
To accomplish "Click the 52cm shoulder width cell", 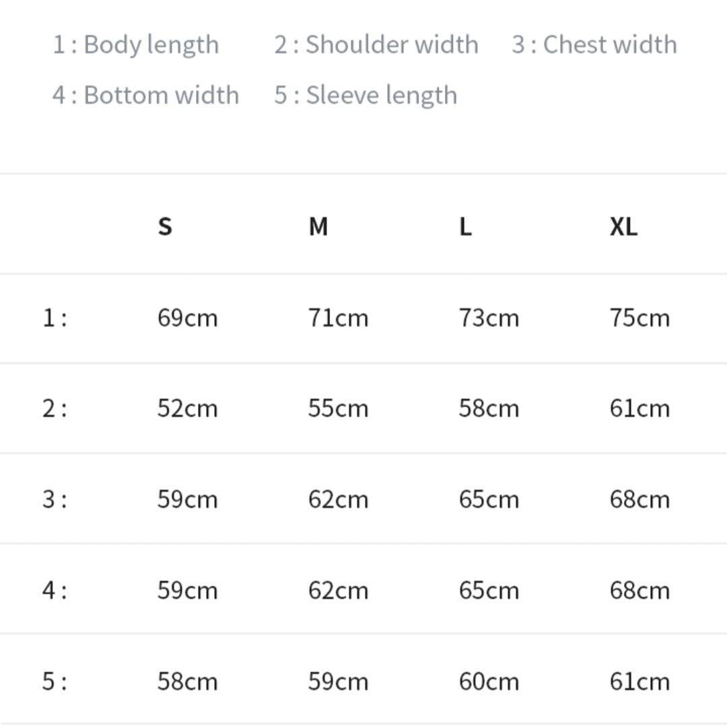I will 187,408.
